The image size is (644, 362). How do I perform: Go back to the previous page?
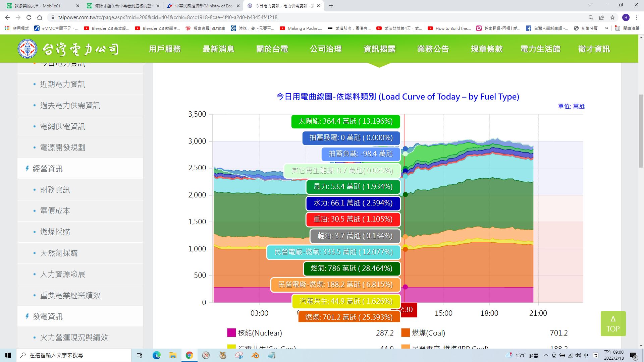(x=7, y=17)
